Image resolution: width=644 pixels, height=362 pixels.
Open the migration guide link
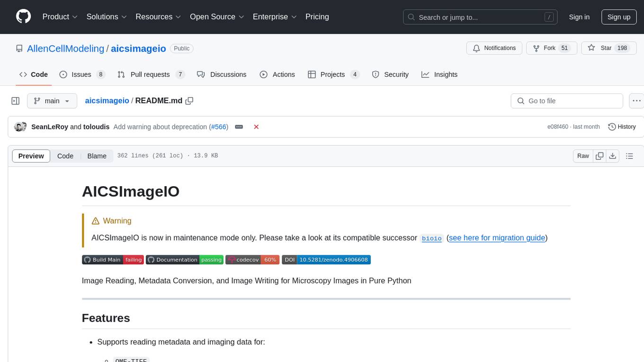(x=497, y=238)
